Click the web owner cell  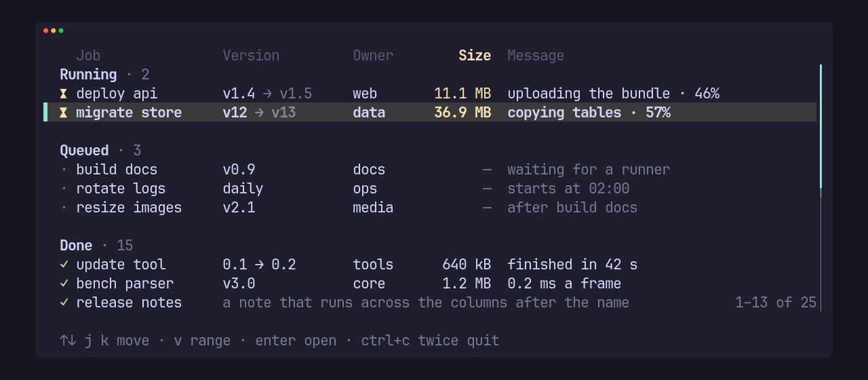(x=365, y=94)
